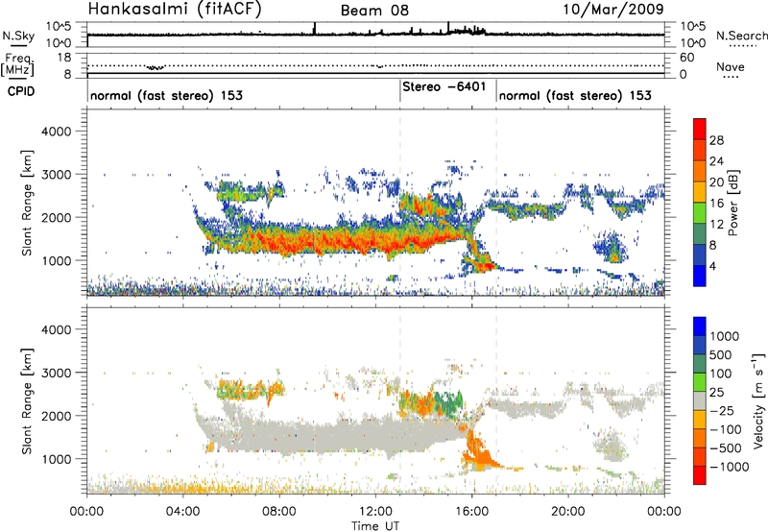Click the 18 tick on frequency axis
768x532 pixels.
64,58
